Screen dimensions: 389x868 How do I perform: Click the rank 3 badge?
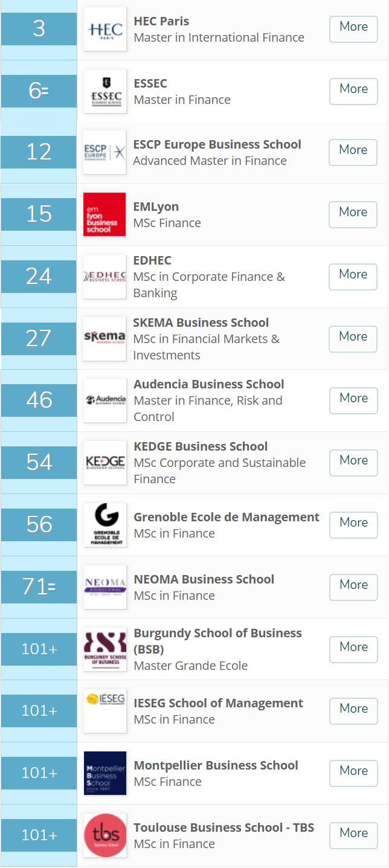coord(39,29)
